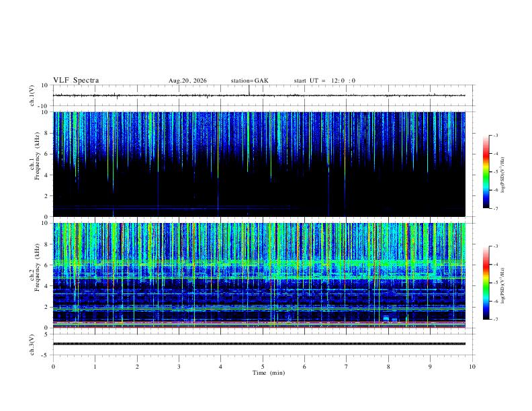
Task: Click the ch.1(V) axis label at top
Action: tap(32, 95)
